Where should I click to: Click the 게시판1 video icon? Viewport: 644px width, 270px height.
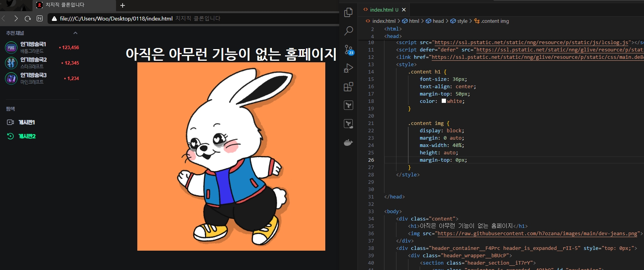tap(10, 122)
